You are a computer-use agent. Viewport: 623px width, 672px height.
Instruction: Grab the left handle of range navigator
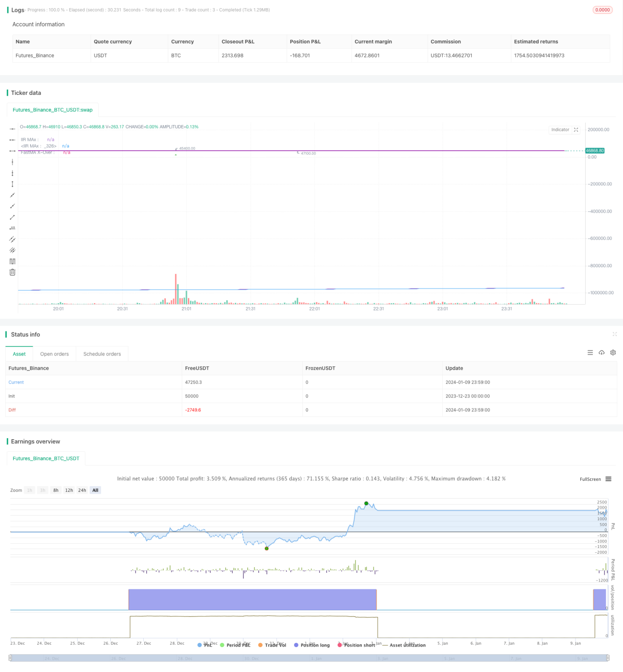point(11,658)
